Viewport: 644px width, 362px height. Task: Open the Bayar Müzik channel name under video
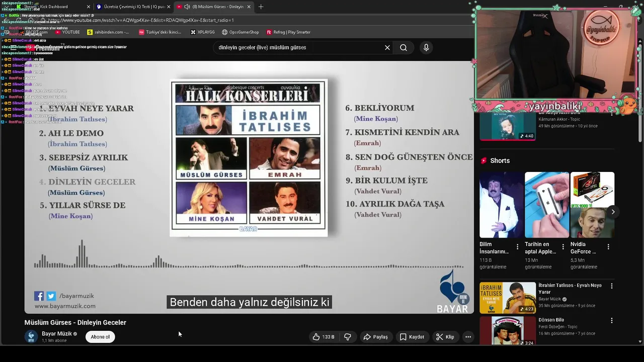(56, 334)
